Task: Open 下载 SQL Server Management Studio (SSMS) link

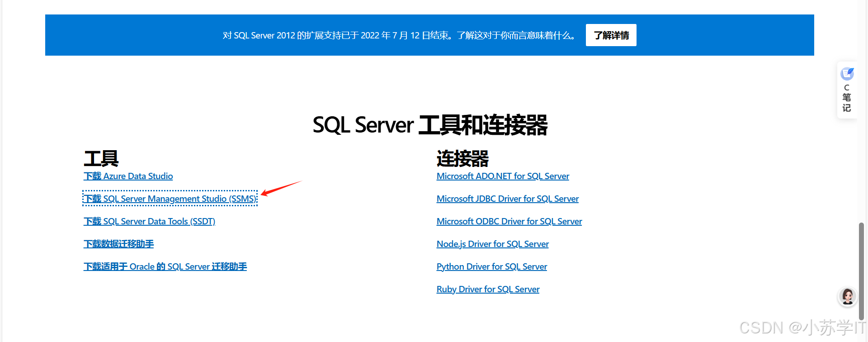Action: pos(170,199)
